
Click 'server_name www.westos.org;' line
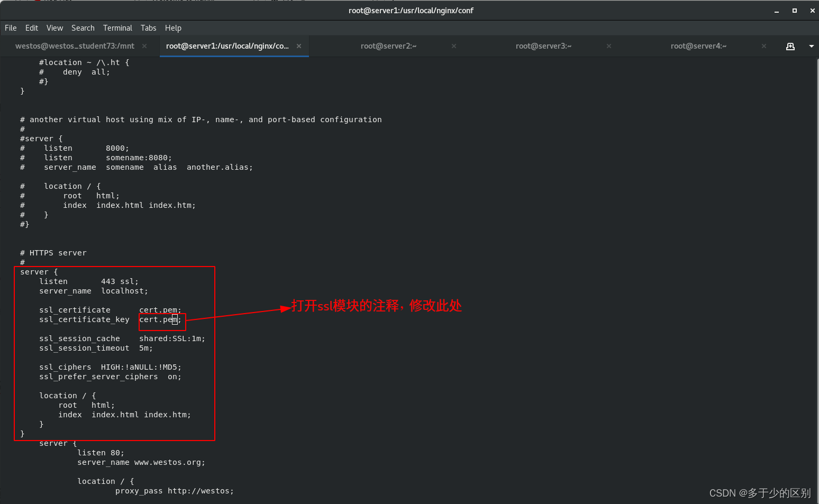click(x=141, y=462)
